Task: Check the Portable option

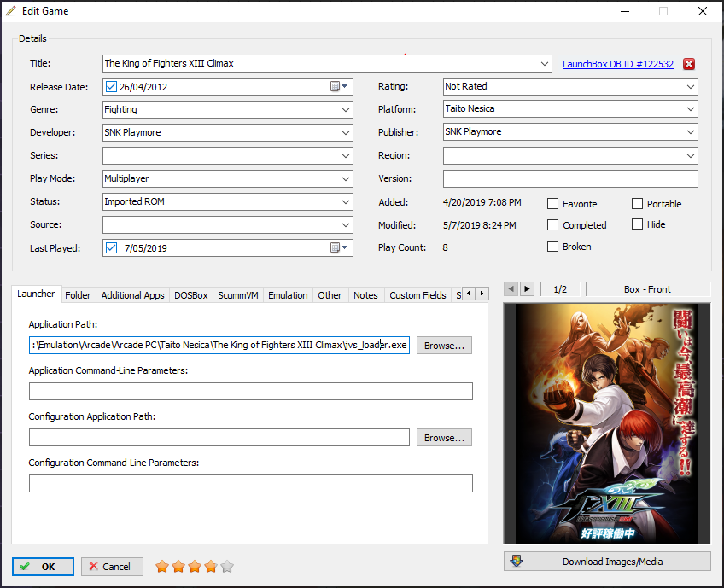Action: [637, 203]
